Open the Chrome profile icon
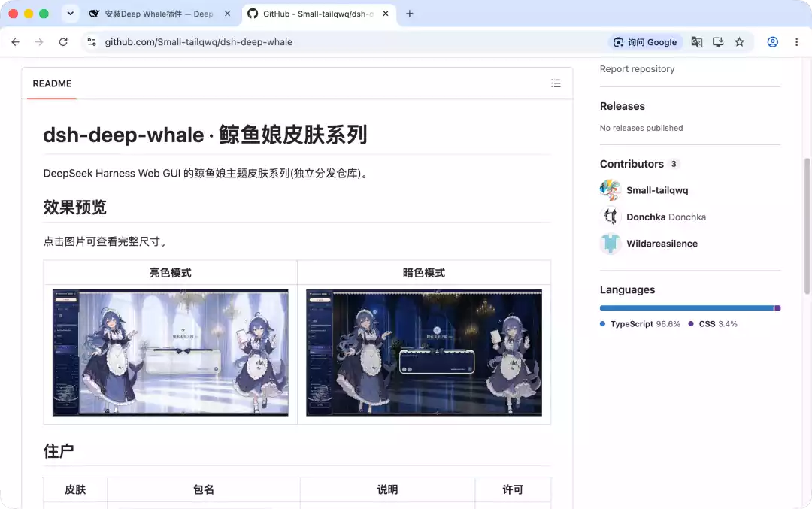The height and width of the screenshot is (509, 812). [x=773, y=42]
